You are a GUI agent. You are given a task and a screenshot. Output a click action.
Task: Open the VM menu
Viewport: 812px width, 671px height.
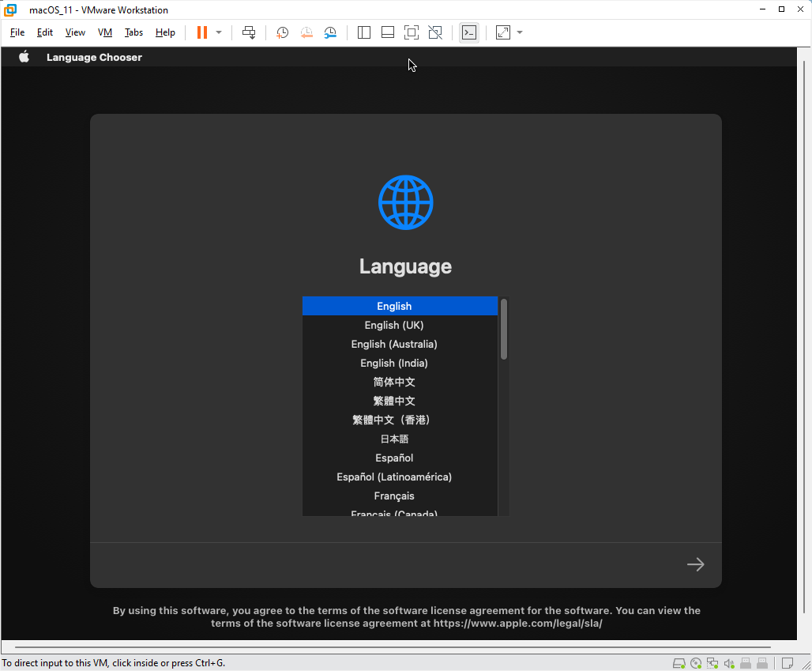(105, 32)
